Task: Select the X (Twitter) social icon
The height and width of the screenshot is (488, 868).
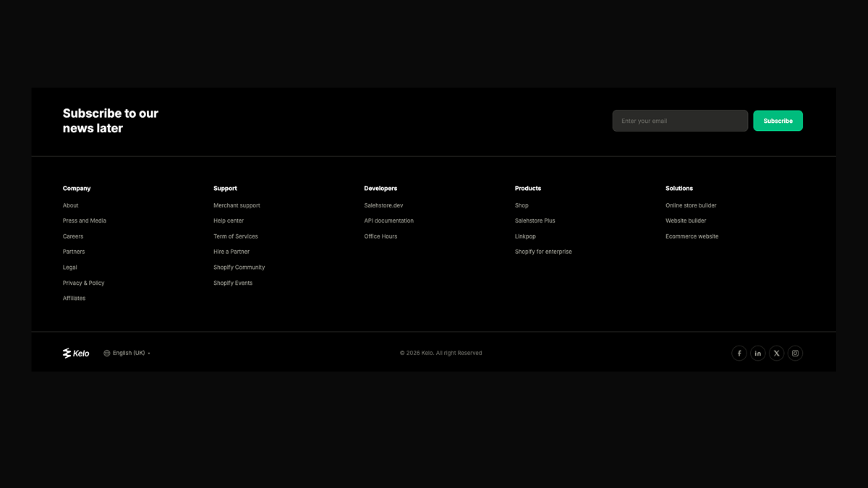Action: coord(776,353)
